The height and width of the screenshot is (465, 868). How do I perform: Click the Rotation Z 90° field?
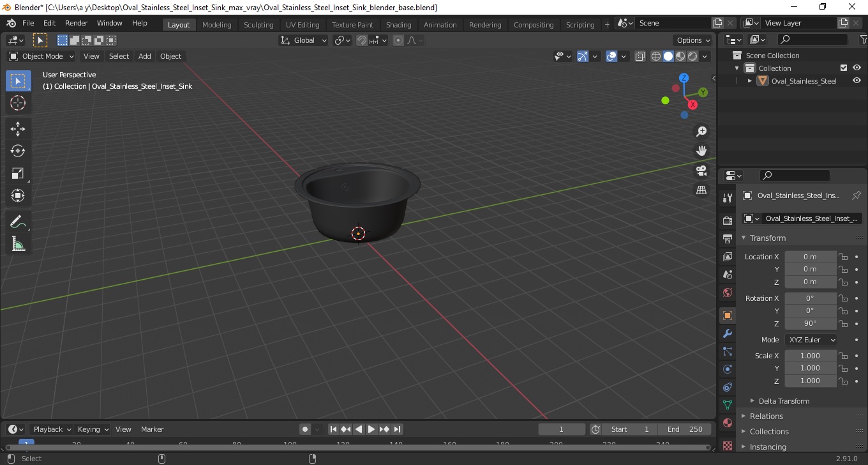[811, 323]
